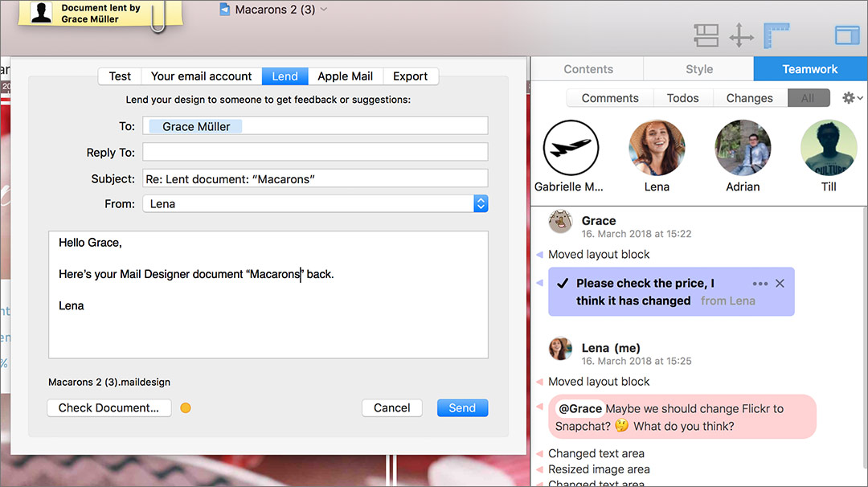Click Grace's 16. March 2018 at 15:22 timestamp
This screenshot has width=868, height=487.
click(636, 234)
